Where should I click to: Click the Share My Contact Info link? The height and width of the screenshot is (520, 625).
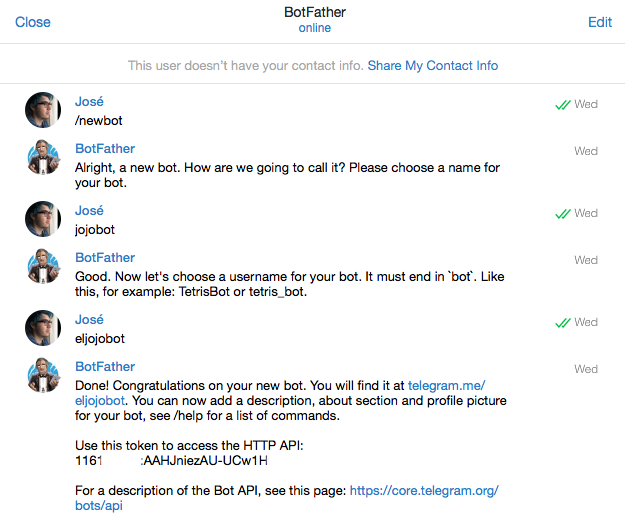point(432,66)
